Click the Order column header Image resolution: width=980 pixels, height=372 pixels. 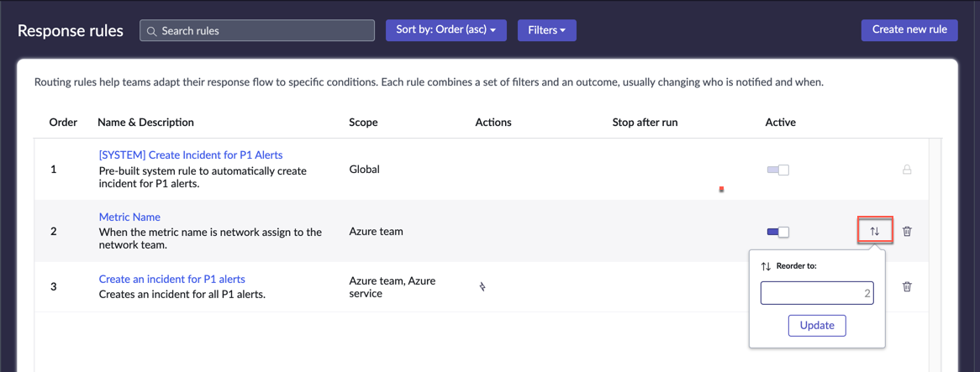[63, 122]
